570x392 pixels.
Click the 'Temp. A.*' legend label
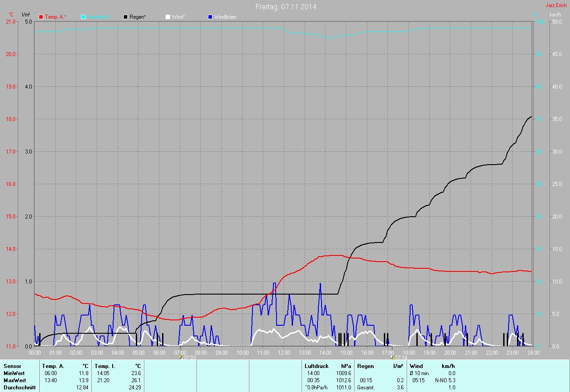(55, 17)
